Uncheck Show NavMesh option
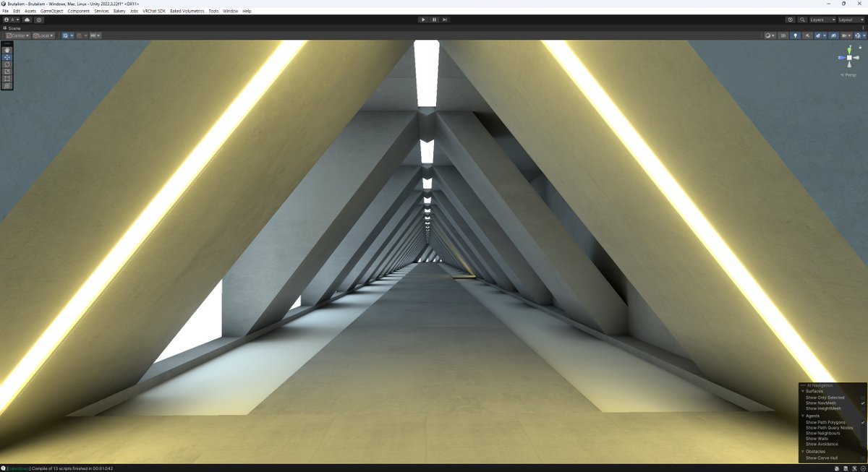 pos(863,403)
